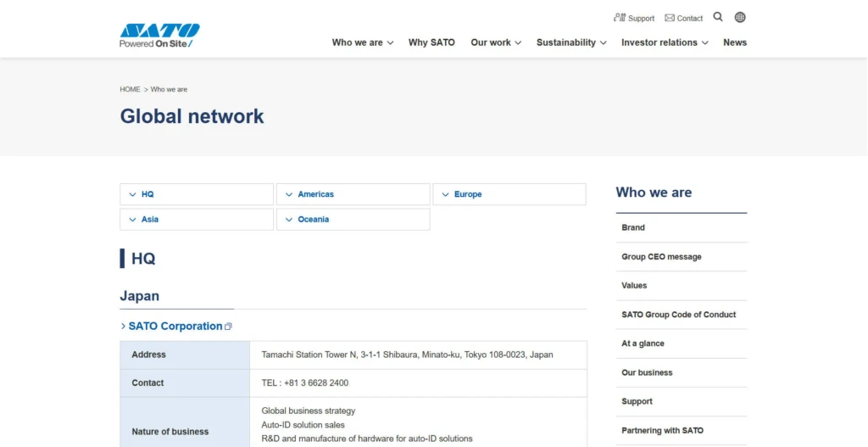Image resolution: width=868 pixels, height=447 pixels.
Task: Open Group CEO message in sidebar
Action: (x=682, y=256)
